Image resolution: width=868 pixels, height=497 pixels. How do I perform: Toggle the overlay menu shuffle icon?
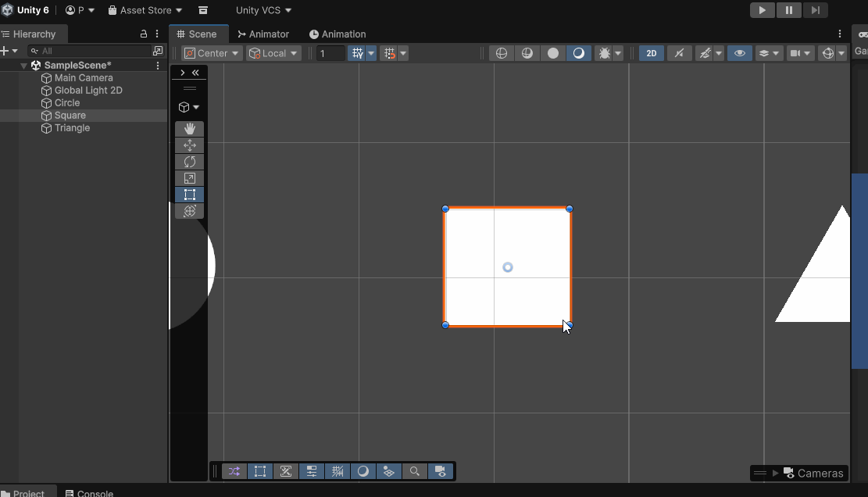pos(234,471)
